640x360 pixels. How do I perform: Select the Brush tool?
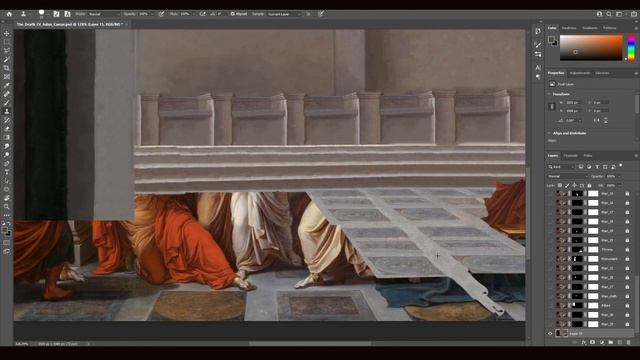pos(7,103)
